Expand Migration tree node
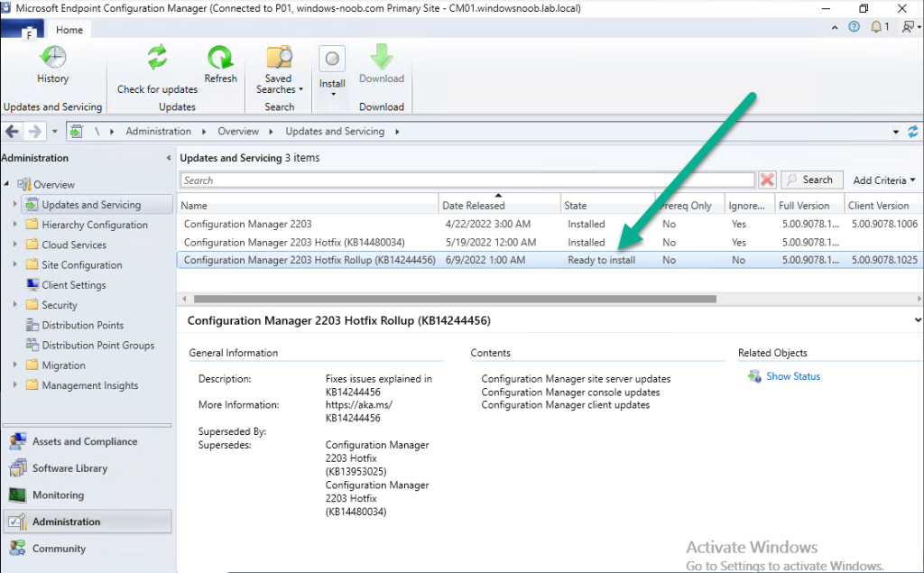 click(14, 365)
